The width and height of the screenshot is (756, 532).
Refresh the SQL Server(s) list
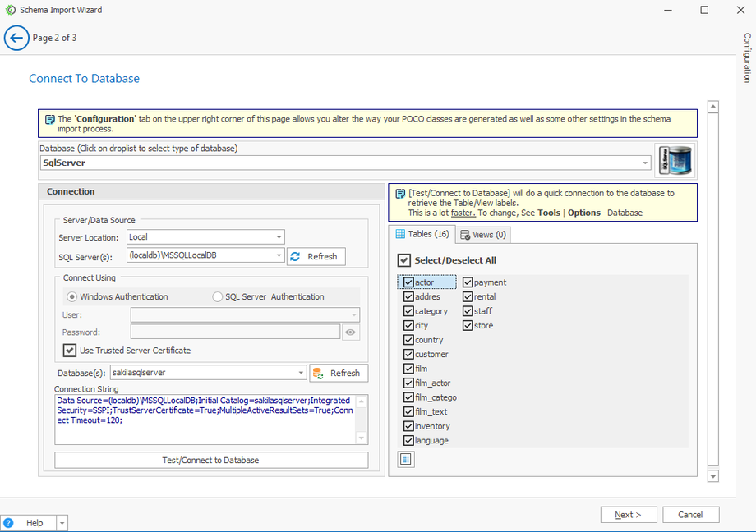[x=316, y=256]
